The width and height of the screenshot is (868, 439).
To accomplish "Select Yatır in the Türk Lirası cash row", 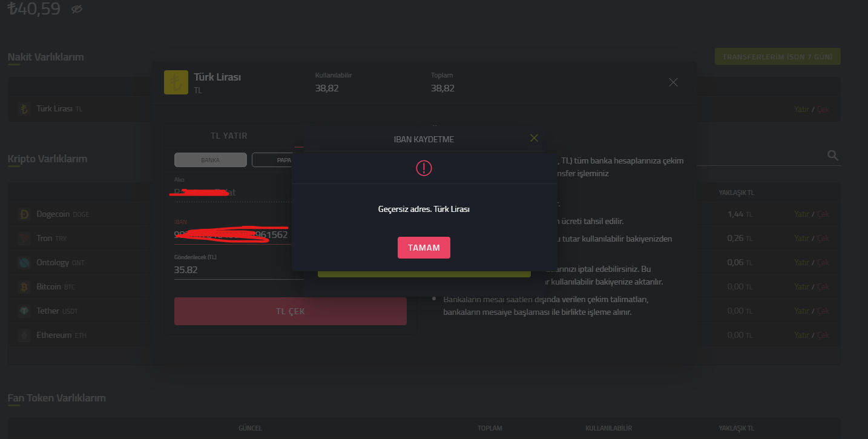I will pos(801,110).
